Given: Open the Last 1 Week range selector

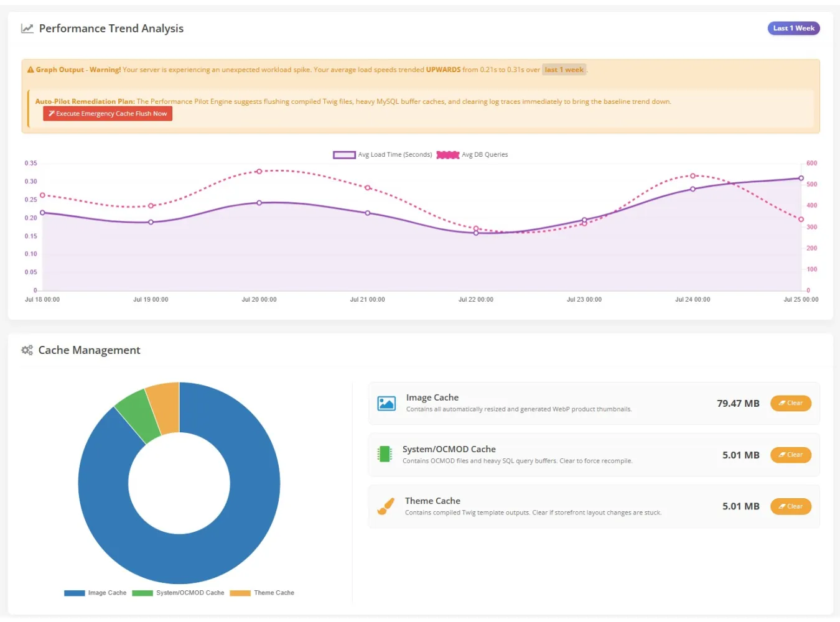Looking at the screenshot, I should tap(793, 28).
